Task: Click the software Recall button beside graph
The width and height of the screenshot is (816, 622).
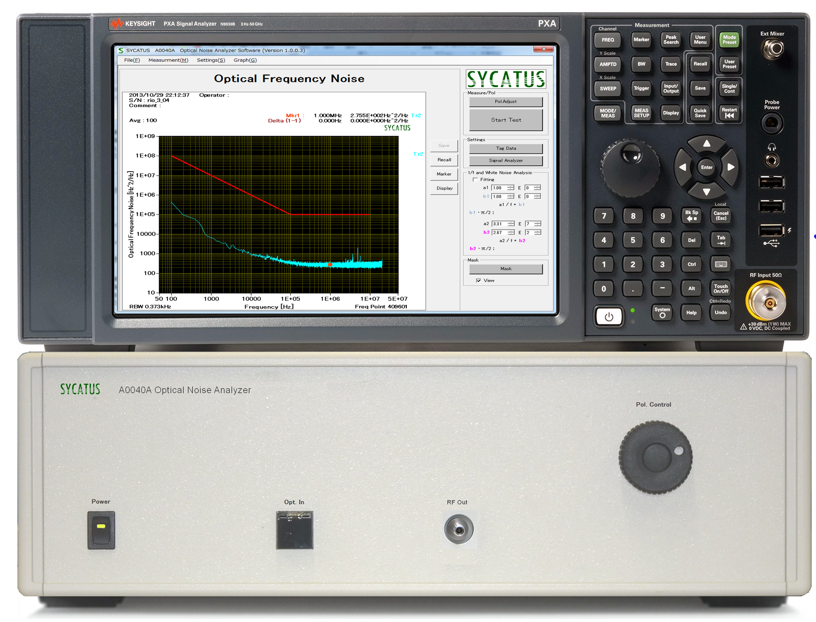Action: 444,160
